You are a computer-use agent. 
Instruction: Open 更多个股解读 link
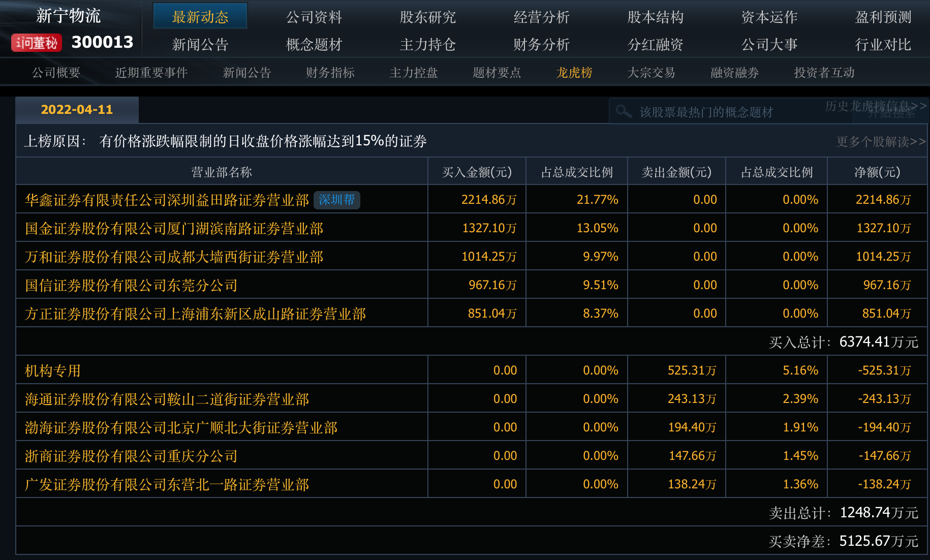coord(881,141)
